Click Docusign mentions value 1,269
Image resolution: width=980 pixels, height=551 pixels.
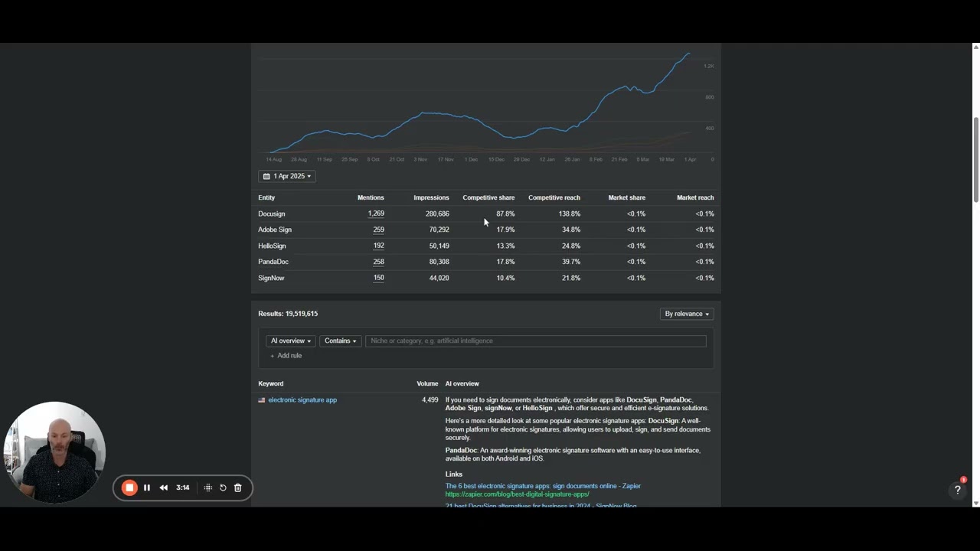click(376, 214)
